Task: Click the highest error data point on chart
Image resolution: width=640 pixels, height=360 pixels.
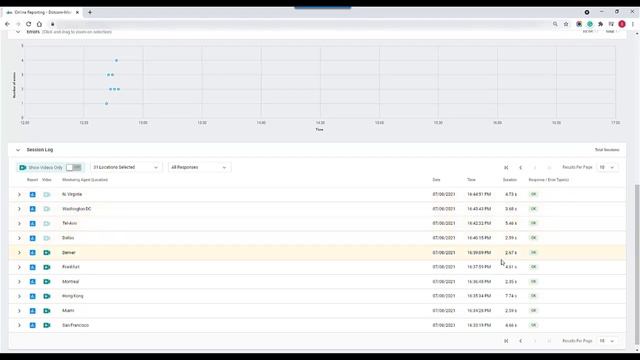Action: click(x=116, y=60)
